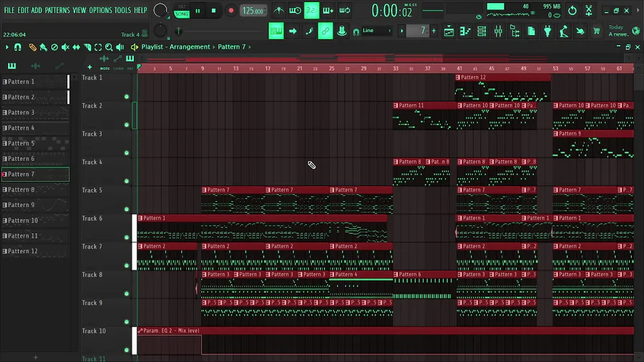Open the tempo tapper icon
The image size is (644, 362).
[x=564, y=31]
